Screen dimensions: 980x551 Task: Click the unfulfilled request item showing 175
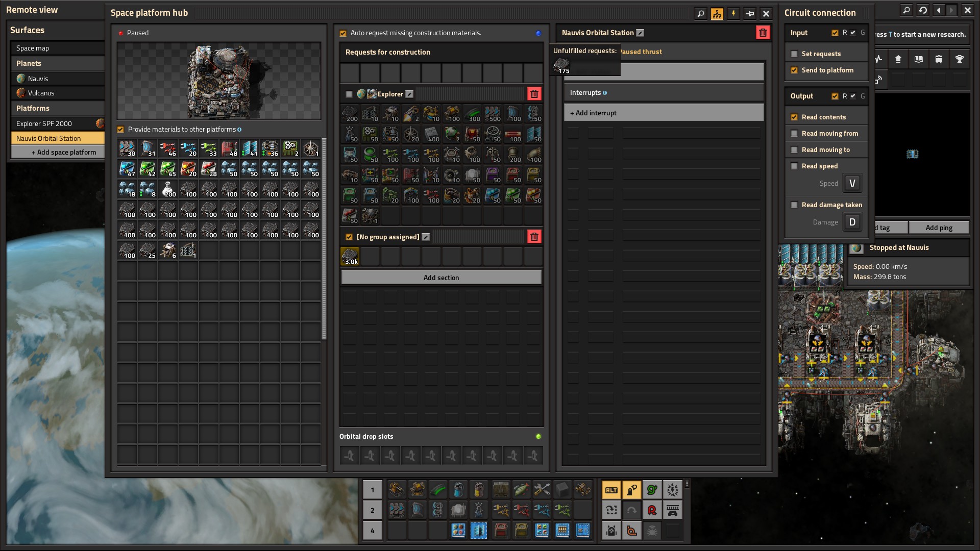[x=561, y=66]
